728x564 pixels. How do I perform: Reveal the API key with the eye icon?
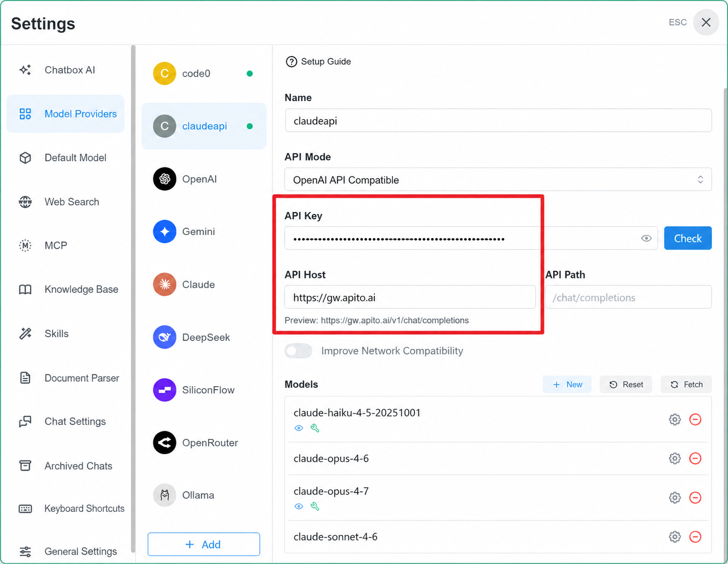pyautogui.click(x=646, y=238)
